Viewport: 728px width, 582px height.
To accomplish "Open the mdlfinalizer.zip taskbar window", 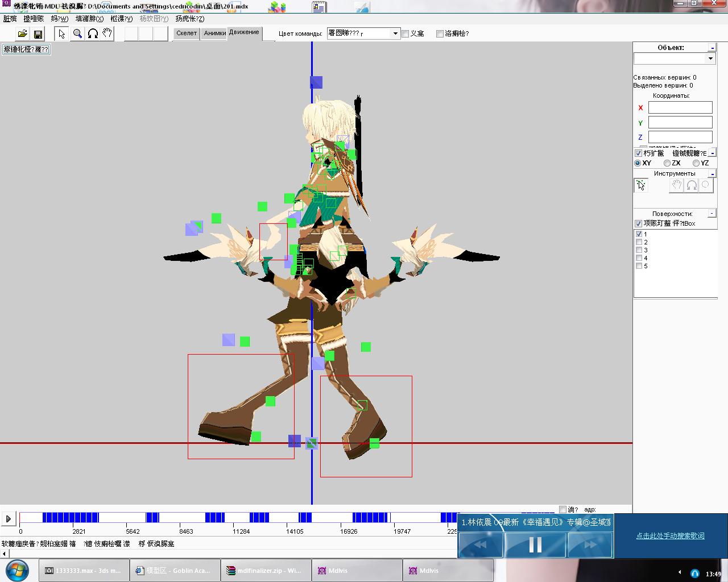I will click(x=266, y=571).
